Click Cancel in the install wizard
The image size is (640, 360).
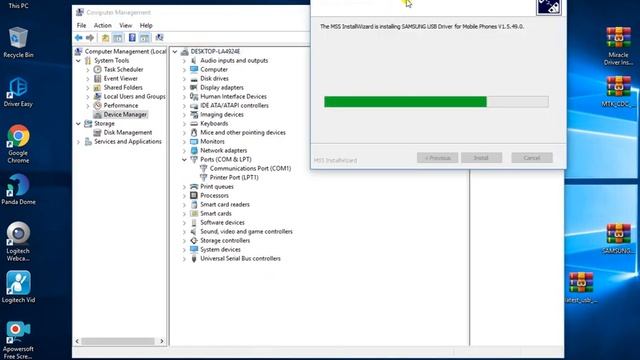click(532, 158)
